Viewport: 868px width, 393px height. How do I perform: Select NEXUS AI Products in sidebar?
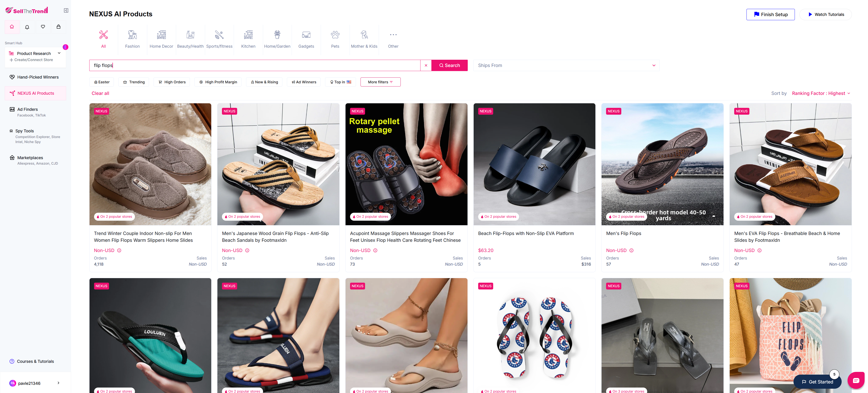pyautogui.click(x=35, y=93)
